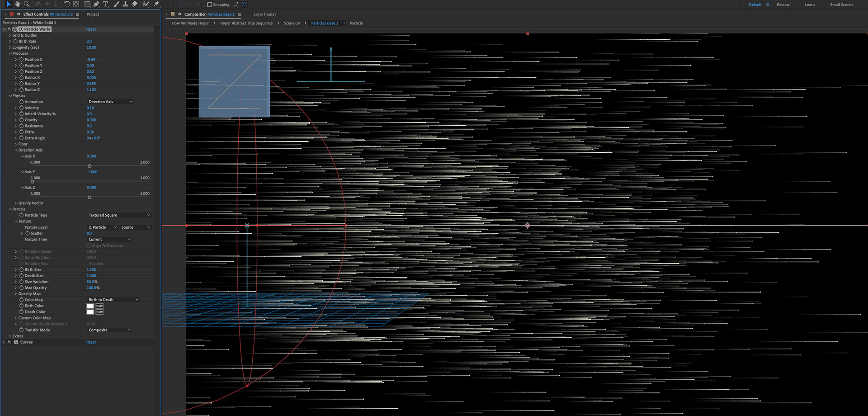Select the Pen tool

coord(96,4)
